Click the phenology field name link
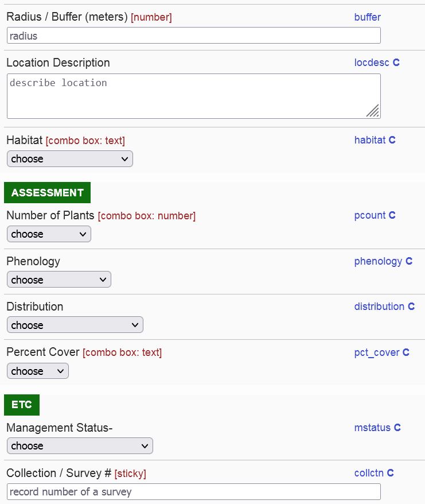This screenshot has width=425, height=504. [378, 261]
